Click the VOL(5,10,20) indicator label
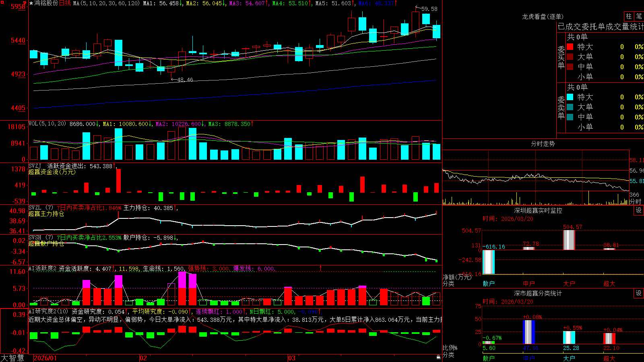This screenshot has height=362, width=644. pos(47,124)
